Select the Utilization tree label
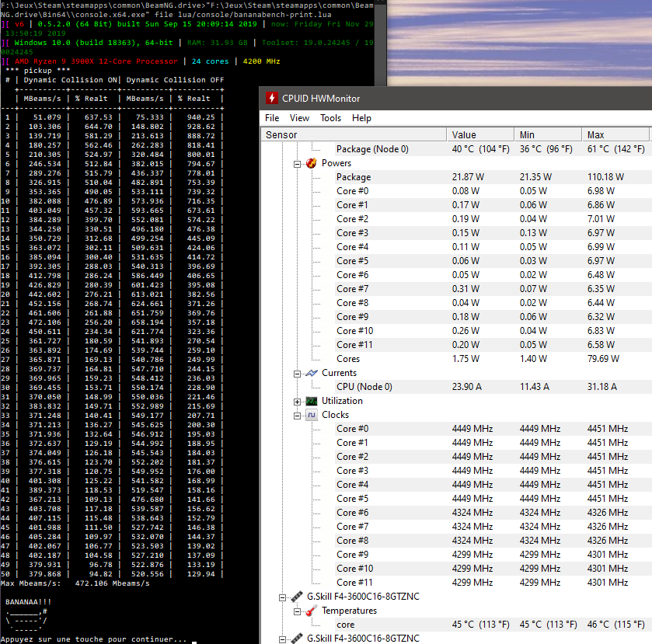Viewport: 652px width, 644px height. [x=342, y=401]
